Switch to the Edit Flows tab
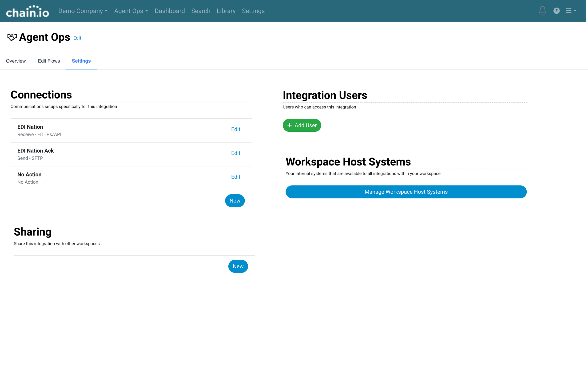The width and height of the screenshot is (588, 380). [49, 61]
